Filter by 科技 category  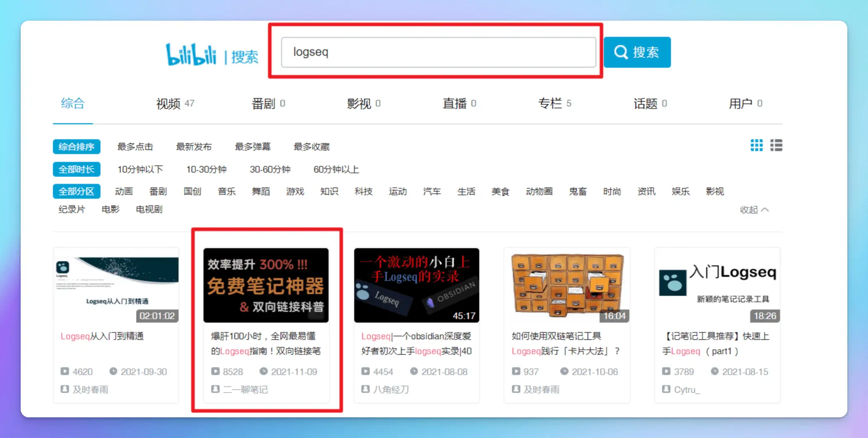point(364,191)
